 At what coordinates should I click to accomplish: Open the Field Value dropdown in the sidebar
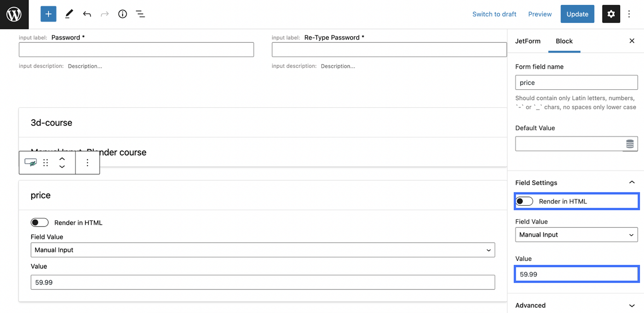pyautogui.click(x=576, y=234)
